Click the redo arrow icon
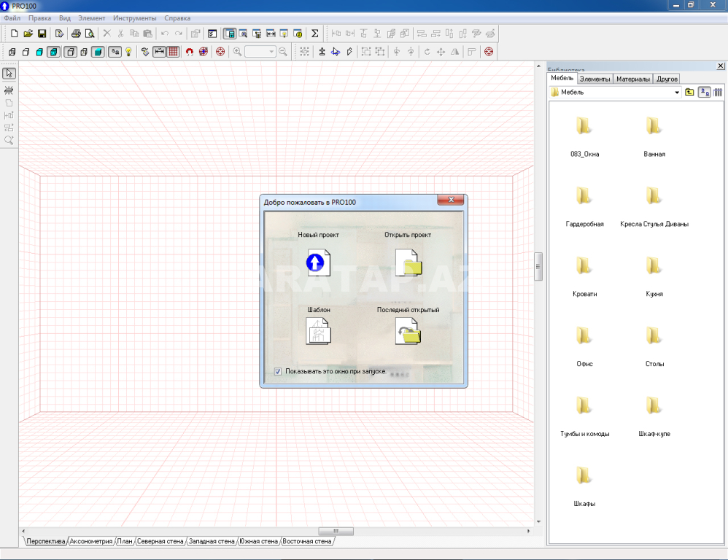Image resolution: width=728 pixels, height=560 pixels. pos(179,34)
